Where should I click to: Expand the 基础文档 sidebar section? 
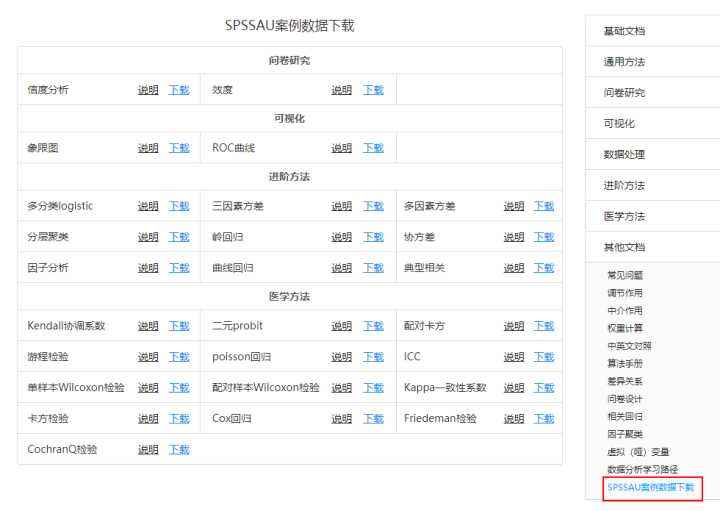pyautogui.click(x=625, y=31)
